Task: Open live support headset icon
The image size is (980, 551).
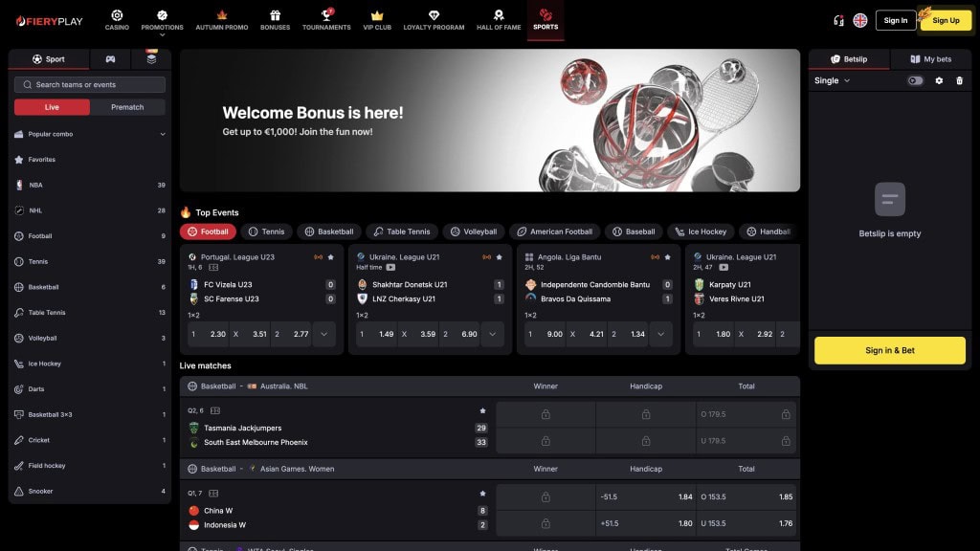Action: click(x=838, y=21)
